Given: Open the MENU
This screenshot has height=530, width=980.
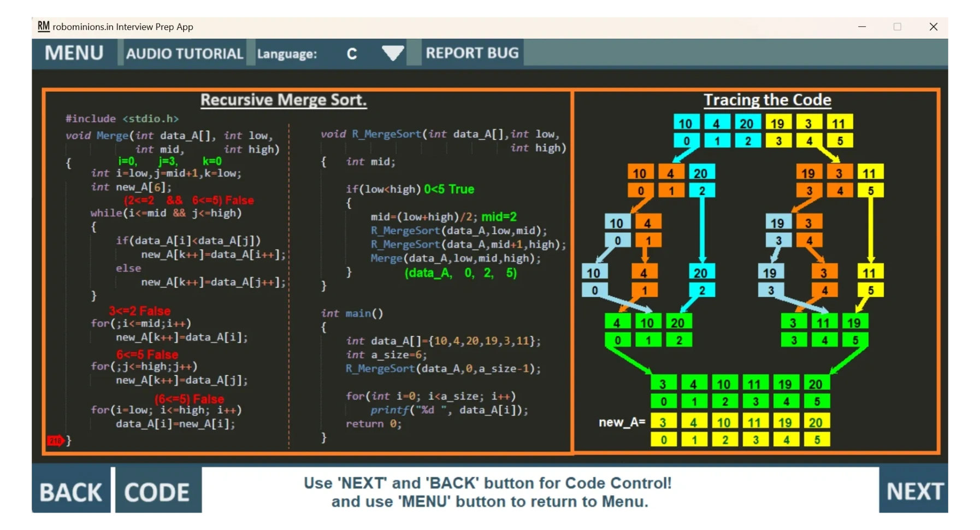Looking at the screenshot, I should [74, 53].
